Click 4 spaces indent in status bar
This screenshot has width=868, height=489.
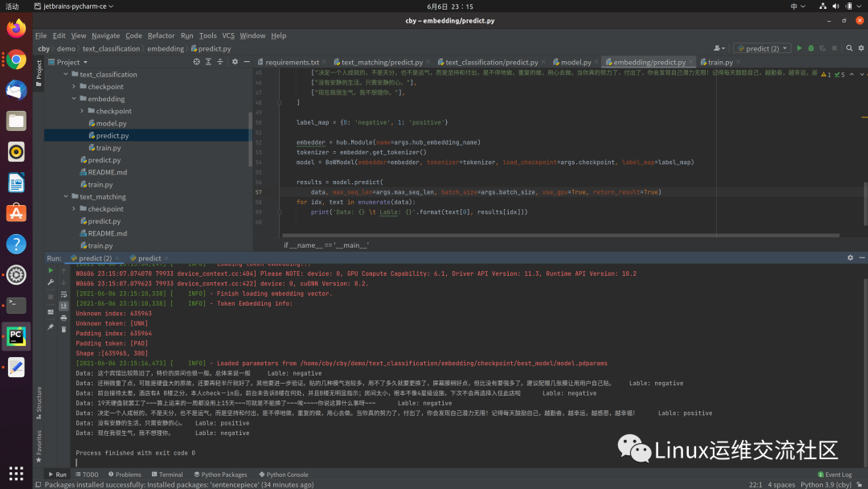point(781,484)
